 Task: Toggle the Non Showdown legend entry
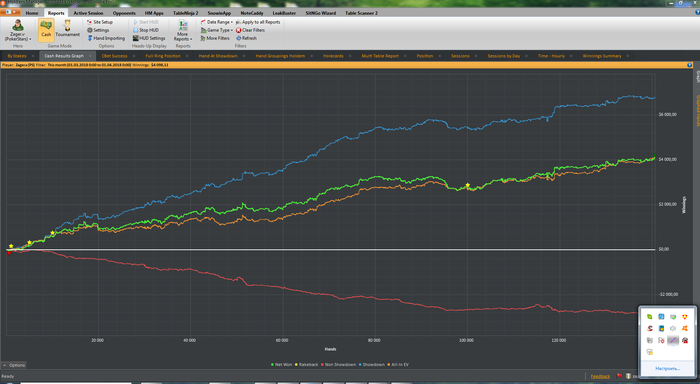coord(338,364)
